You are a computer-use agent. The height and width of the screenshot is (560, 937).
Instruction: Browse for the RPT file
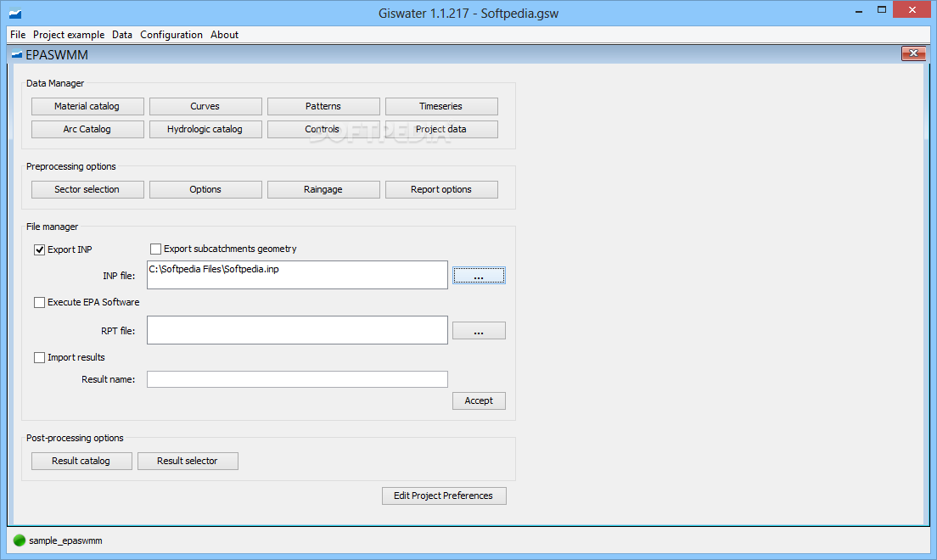click(479, 331)
